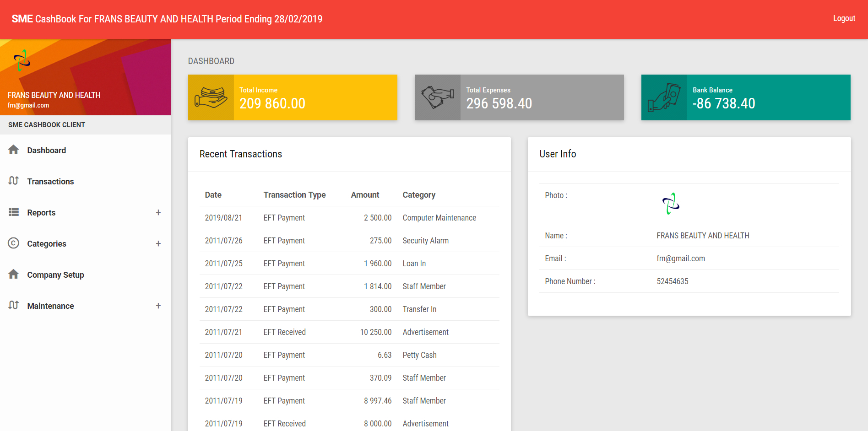Click the company logo in sidebar header
This screenshot has height=431, width=868.
(22, 60)
